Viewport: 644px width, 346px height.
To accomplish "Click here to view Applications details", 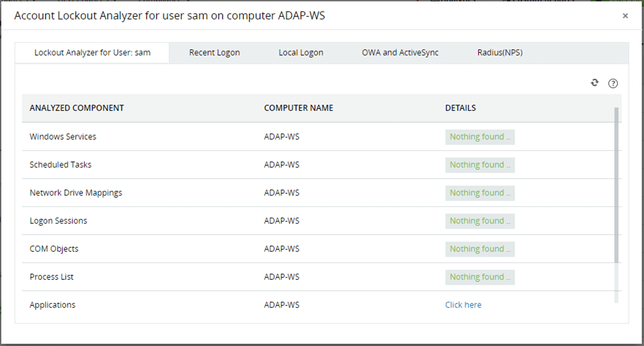I will pos(463,305).
